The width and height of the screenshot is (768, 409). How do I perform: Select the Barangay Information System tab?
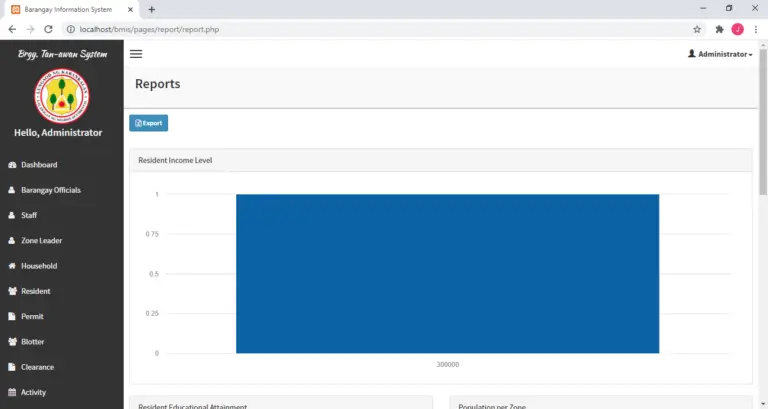[72, 9]
